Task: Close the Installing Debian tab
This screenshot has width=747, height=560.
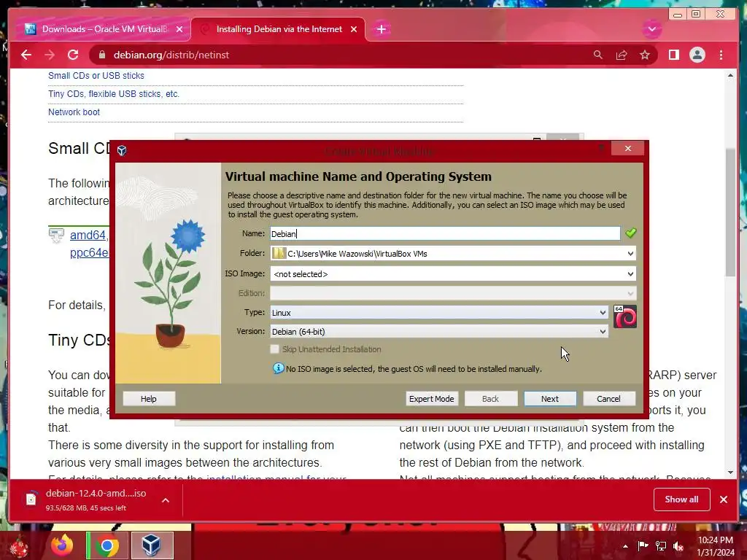Action: 354,29
